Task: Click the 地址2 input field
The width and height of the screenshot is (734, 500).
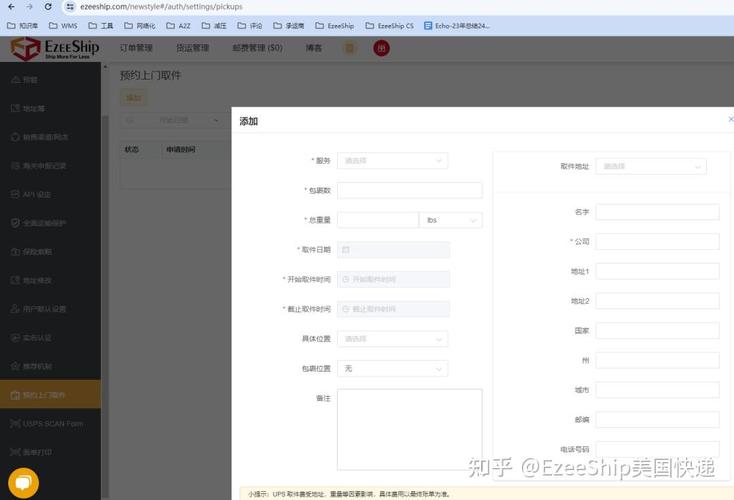Action: tap(657, 301)
